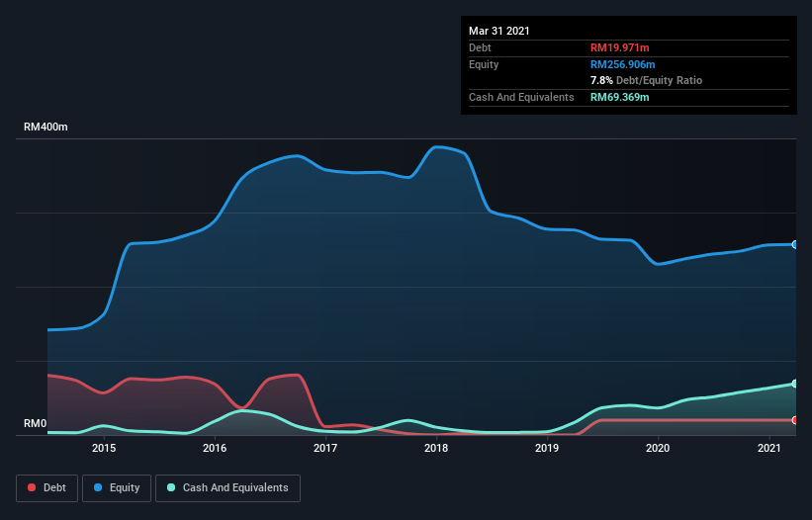Click Cash And Equivalents label in tooltip

tap(521, 97)
